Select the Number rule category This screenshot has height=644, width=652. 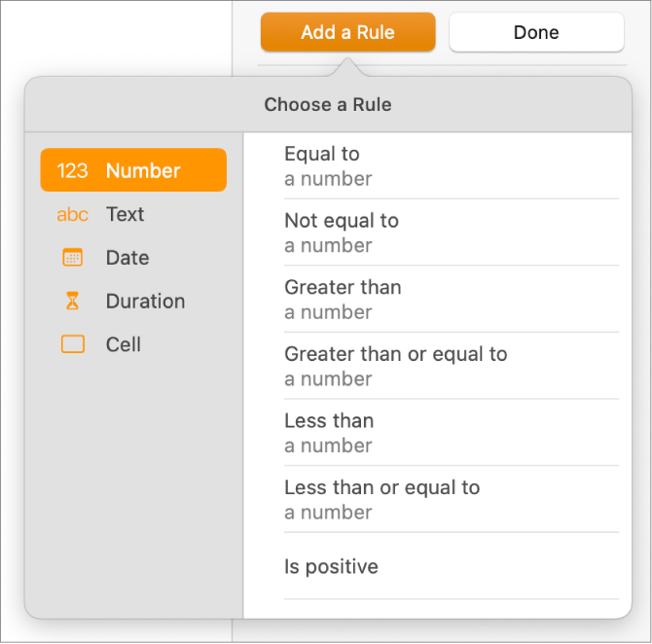[143, 171]
